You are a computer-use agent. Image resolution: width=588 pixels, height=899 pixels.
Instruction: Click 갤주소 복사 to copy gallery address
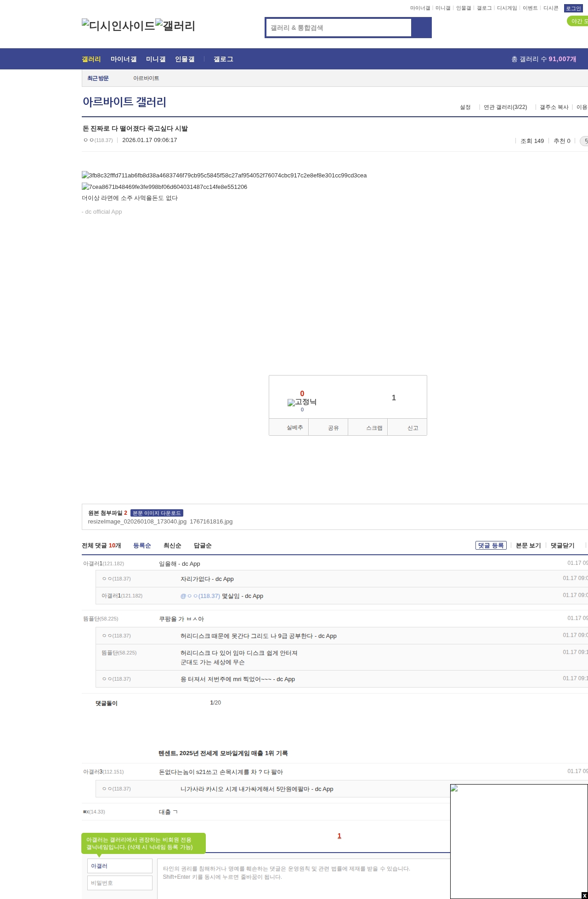click(554, 107)
